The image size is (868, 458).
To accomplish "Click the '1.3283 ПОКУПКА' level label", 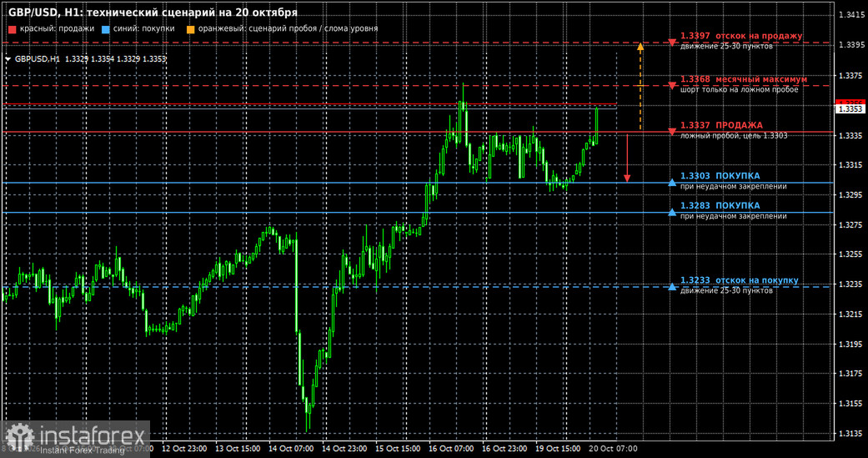I will pos(720,205).
